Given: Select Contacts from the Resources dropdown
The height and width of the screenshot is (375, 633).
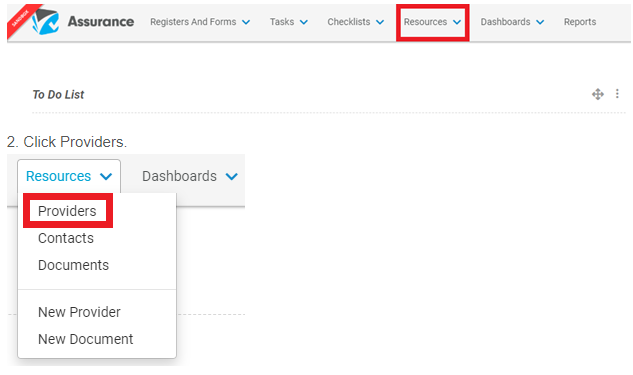Looking at the screenshot, I should click(x=66, y=238).
